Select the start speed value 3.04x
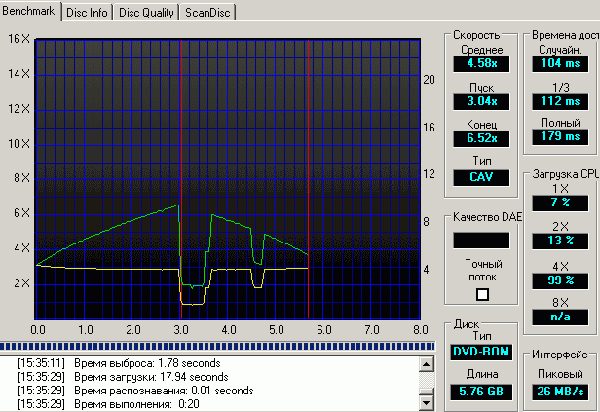 [x=481, y=102]
